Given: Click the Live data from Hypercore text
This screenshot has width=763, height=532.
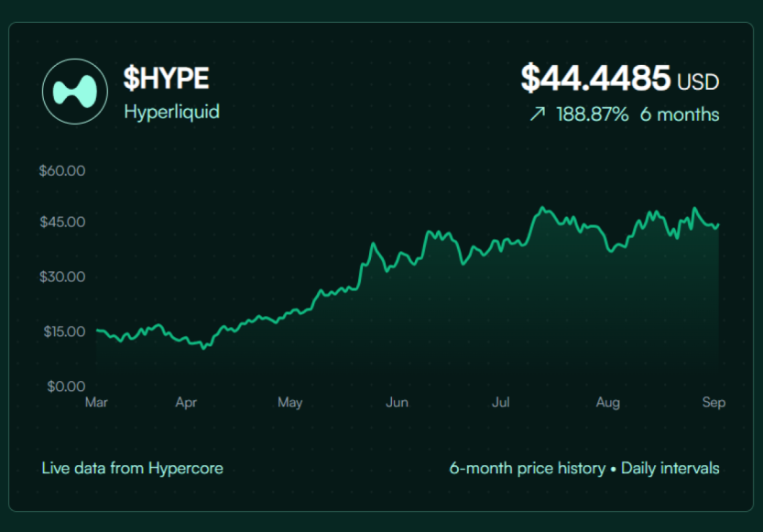Looking at the screenshot, I should [x=132, y=468].
